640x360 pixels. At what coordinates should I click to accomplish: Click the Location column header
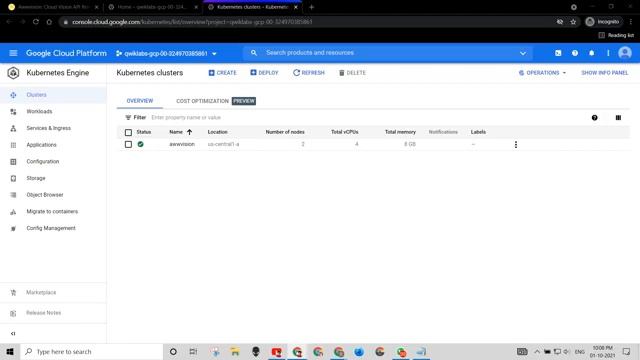click(x=218, y=132)
